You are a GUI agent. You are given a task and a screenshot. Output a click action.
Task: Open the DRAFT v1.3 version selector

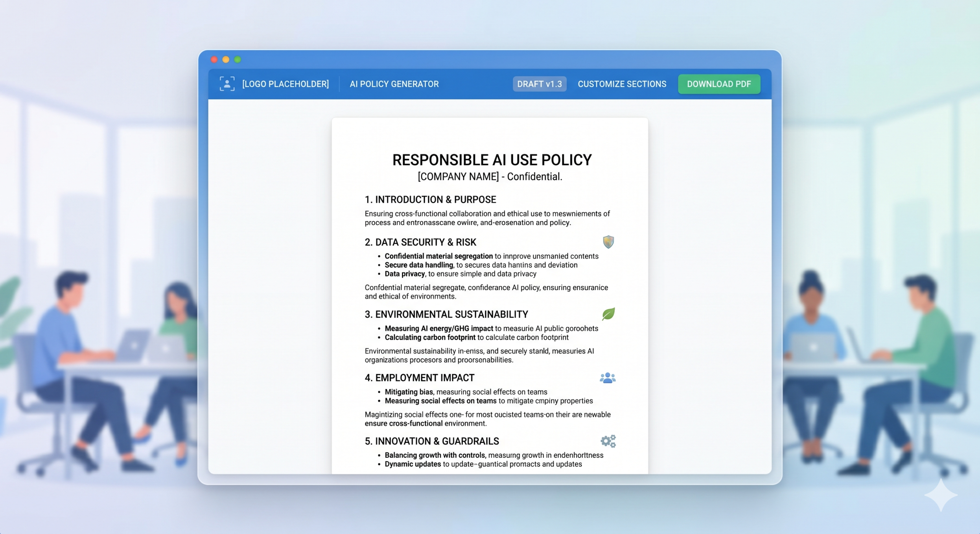[x=539, y=84]
